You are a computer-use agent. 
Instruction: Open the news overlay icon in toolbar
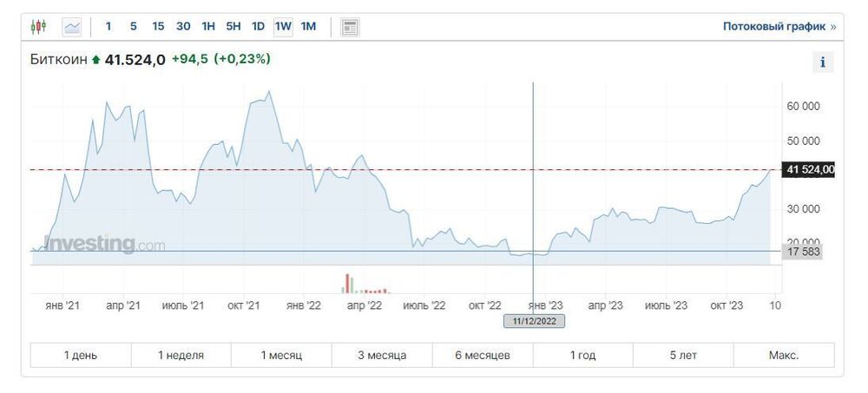[x=349, y=27]
